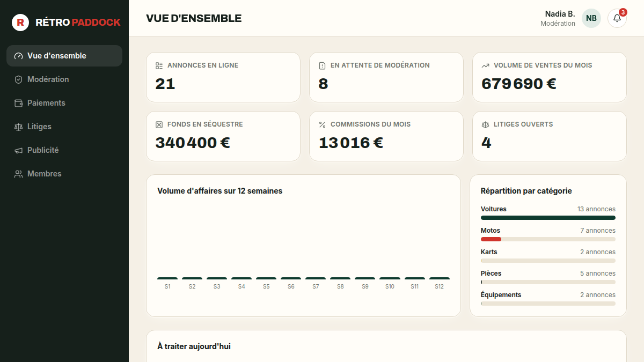Screen dimensions: 644x362
Task: Click the red notification count badge
Action: pos(623,12)
